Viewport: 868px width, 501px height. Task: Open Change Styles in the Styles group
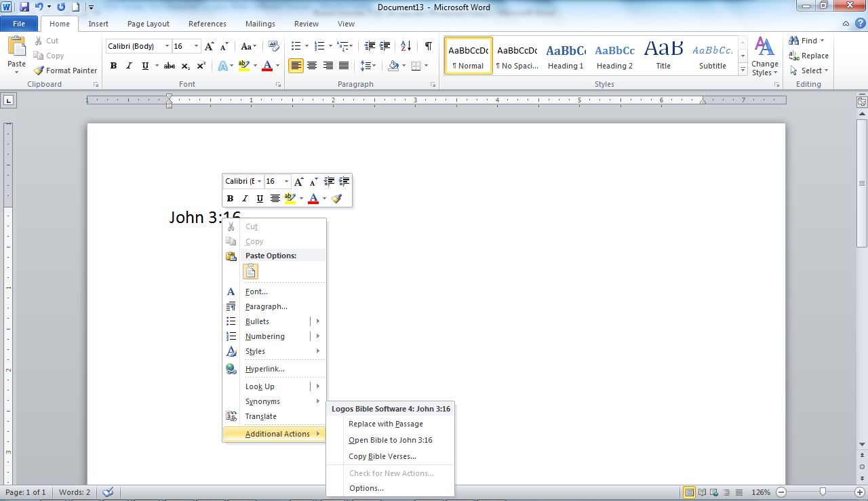[765, 57]
